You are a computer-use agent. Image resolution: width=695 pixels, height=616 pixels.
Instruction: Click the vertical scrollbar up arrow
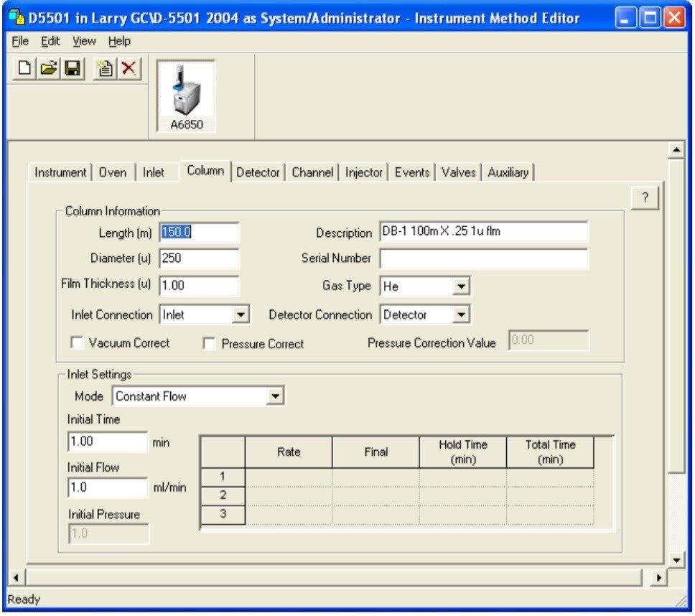(x=676, y=150)
